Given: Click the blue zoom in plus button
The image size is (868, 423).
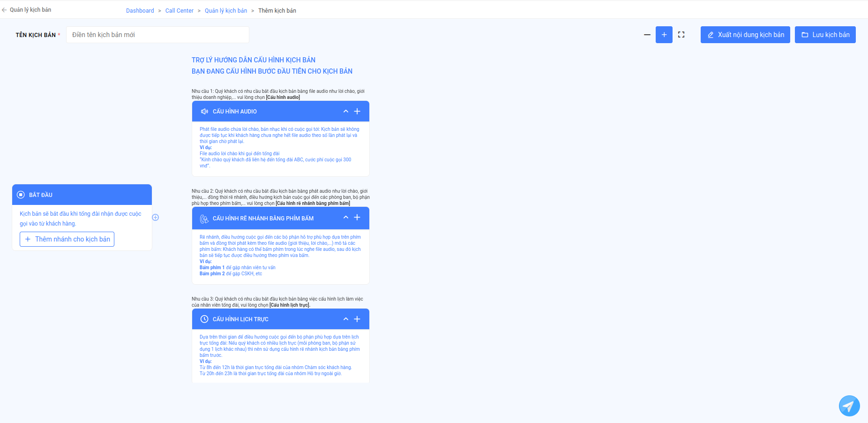Looking at the screenshot, I should (x=664, y=35).
